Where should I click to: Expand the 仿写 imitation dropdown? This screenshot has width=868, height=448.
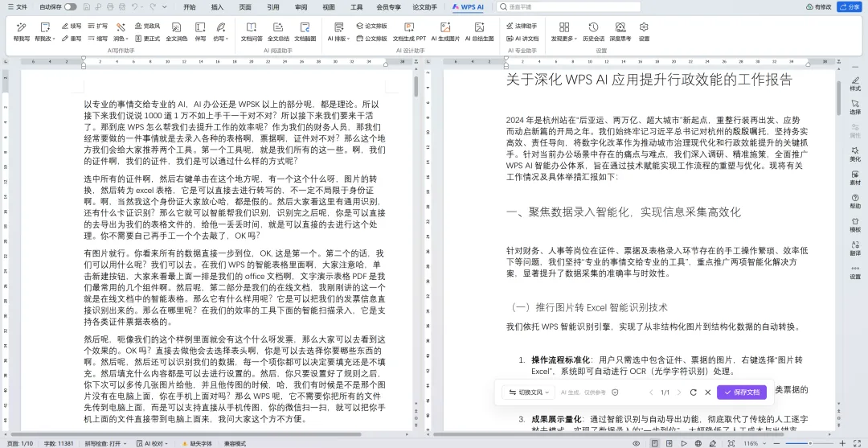[x=220, y=39]
